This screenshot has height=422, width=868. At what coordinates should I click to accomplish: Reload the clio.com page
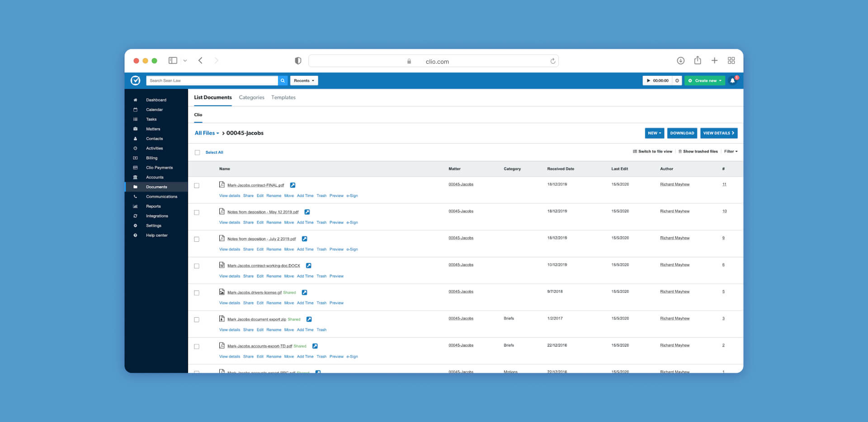pyautogui.click(x=552, y=61)
